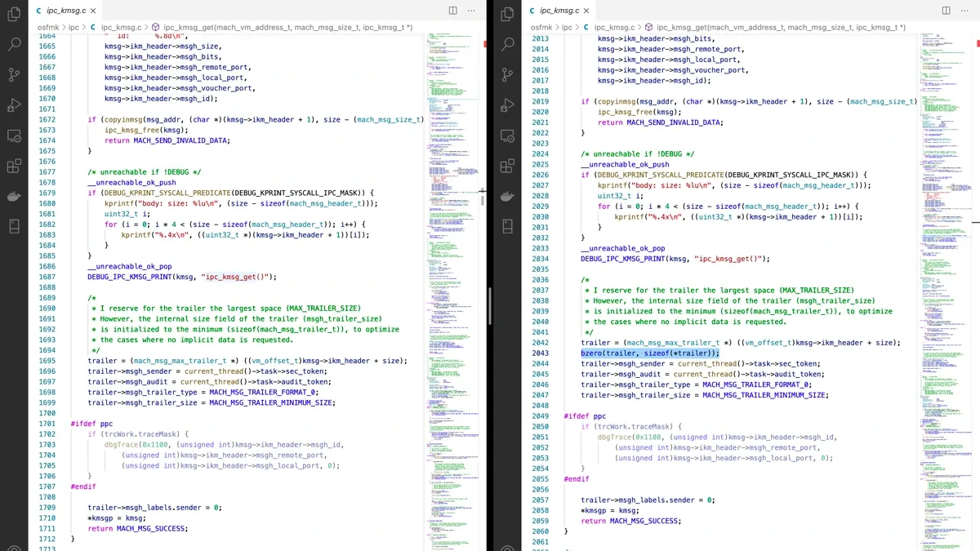Open Search view in the left window

(14, 42)
